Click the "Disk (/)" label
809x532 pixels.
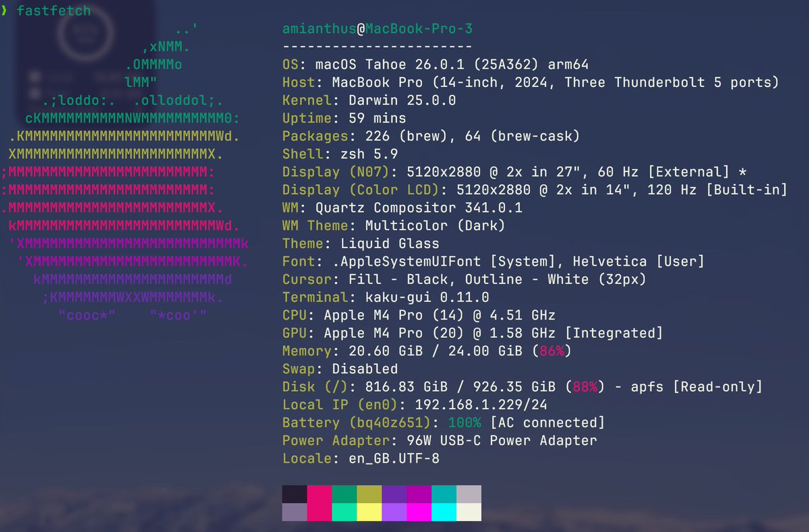pyautogui.click(x=316, y=386)
